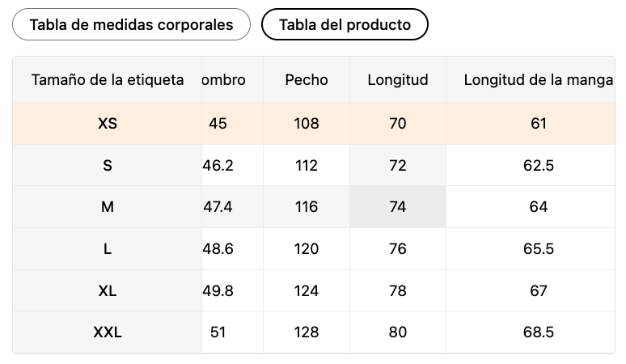Select the XXL size row label
The image size is (626, 364).
108,332
